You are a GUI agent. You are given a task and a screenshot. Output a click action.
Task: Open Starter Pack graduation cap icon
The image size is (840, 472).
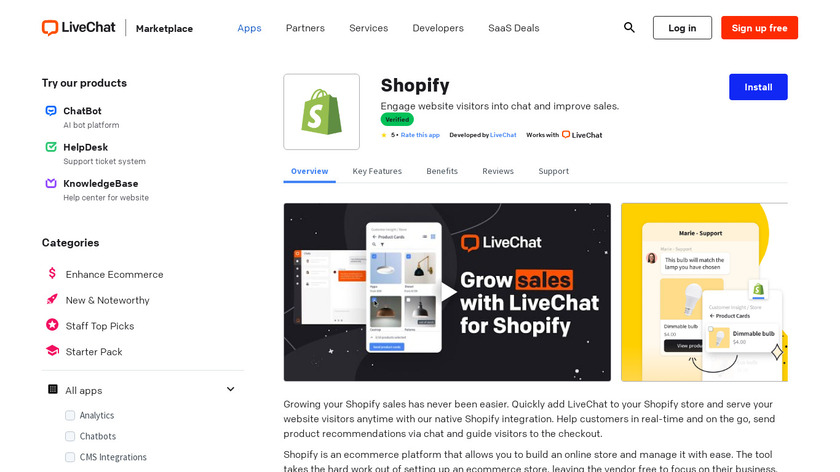(x=52, y=351)
